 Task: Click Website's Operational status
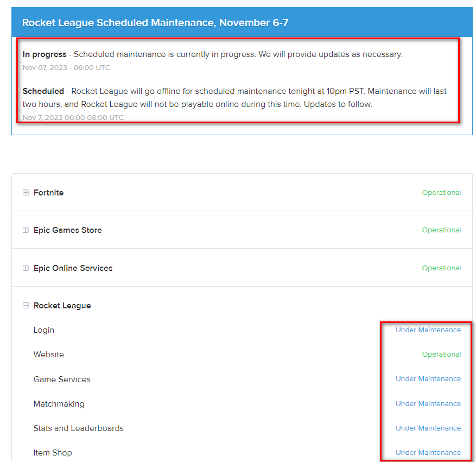coord(441,355)
